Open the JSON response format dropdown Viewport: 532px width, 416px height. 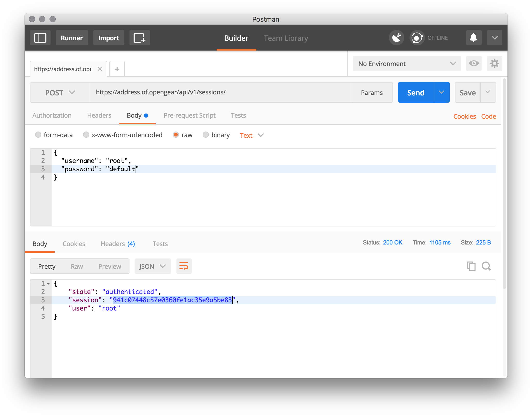[153, 266]
